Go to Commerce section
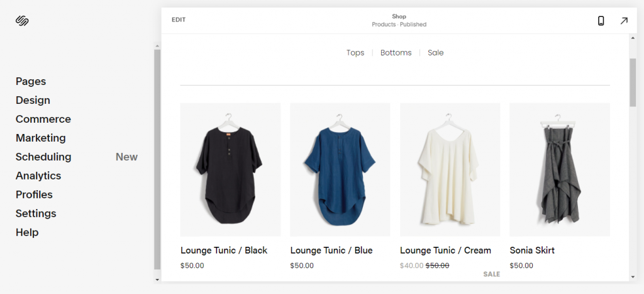644x294 pixels. coord(43,119)
